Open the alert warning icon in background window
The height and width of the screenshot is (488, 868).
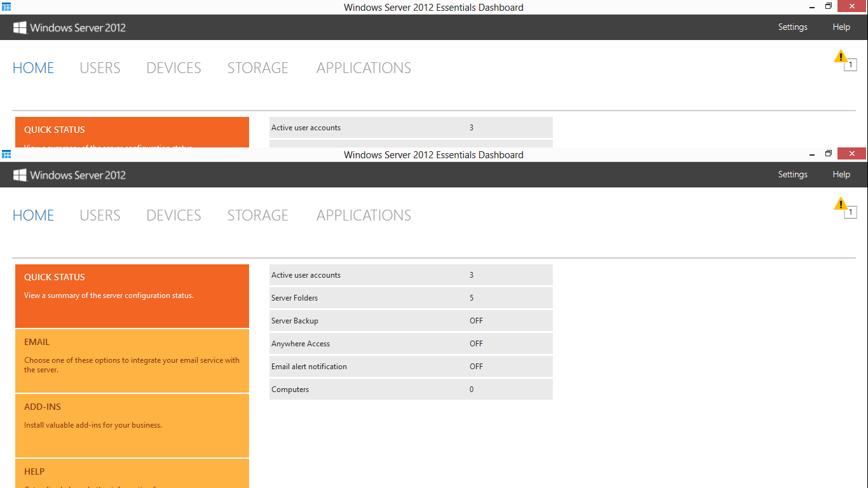point(841,56)
